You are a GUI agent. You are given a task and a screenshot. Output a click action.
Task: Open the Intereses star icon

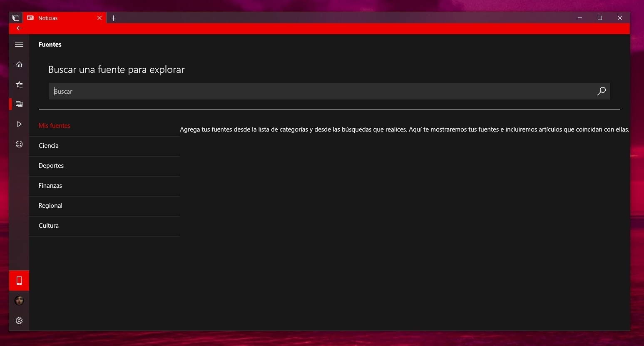tap(19, 84)
